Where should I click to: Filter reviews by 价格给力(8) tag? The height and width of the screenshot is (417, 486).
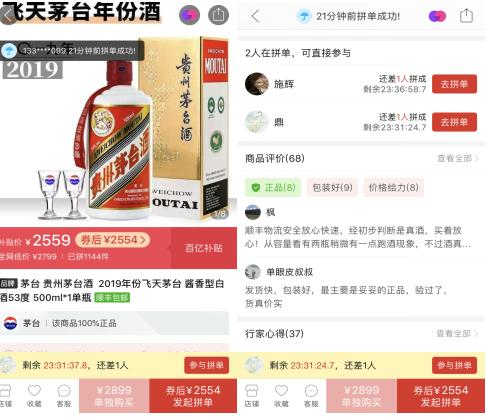[393, 187]
